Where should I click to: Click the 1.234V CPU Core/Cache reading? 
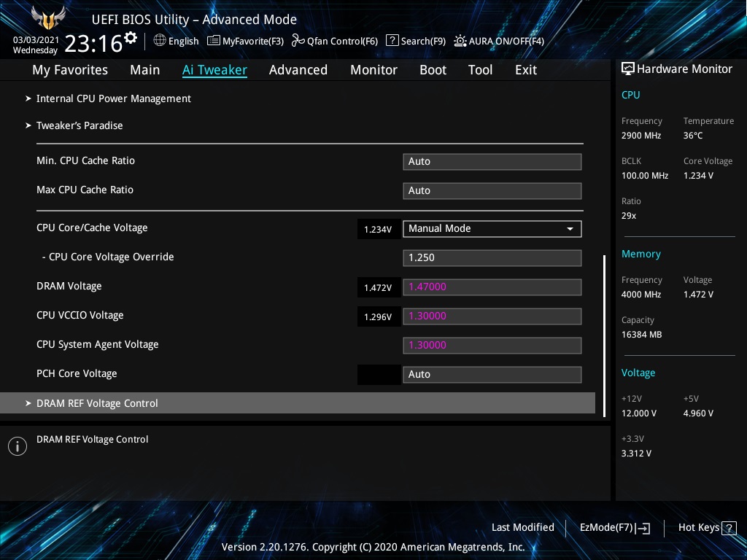tap(378, 230)
